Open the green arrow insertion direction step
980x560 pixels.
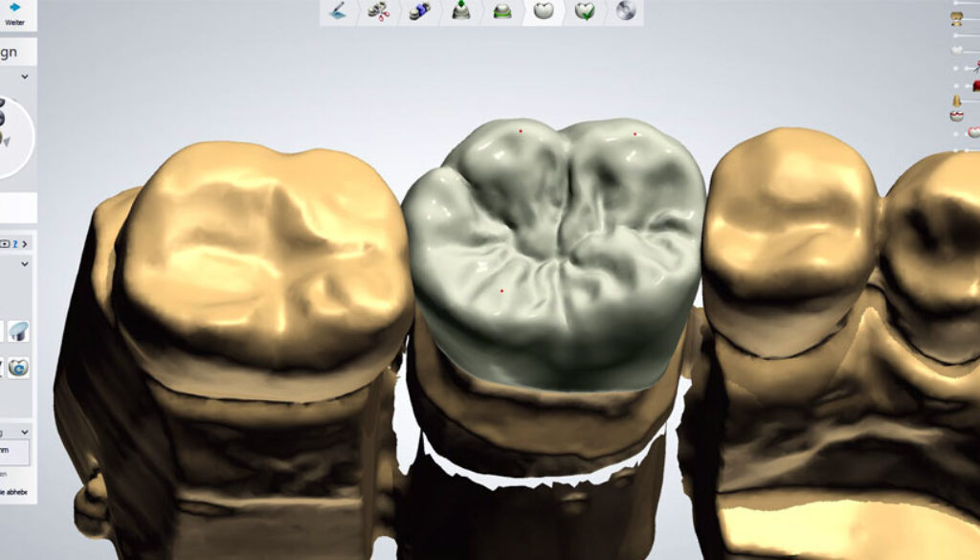(x=460, y=11)
